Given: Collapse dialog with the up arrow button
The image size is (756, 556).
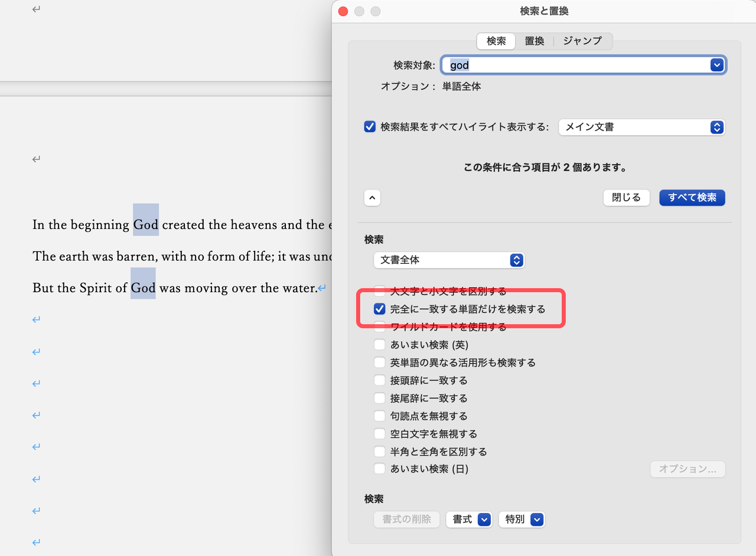Looking at the screenshot, I should 372,198.
